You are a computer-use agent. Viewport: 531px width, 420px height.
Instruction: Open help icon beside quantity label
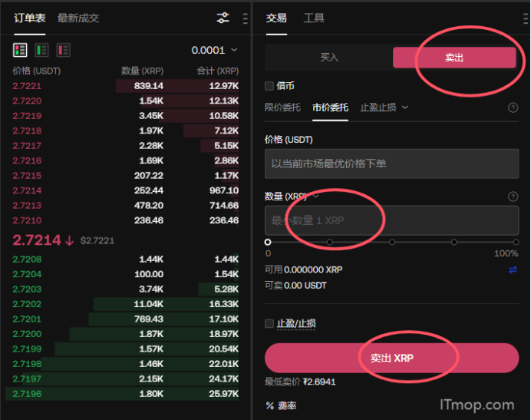[x=513, y=197]
